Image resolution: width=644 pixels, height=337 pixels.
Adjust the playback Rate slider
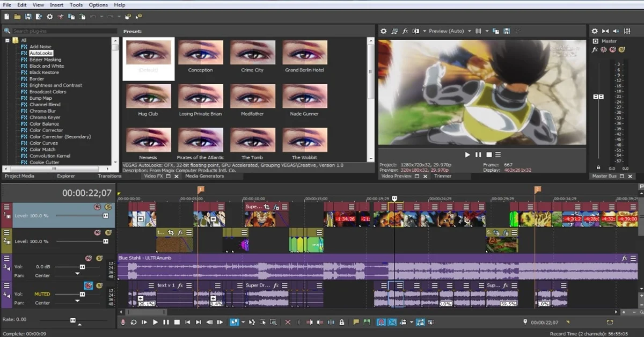[72, 320]
